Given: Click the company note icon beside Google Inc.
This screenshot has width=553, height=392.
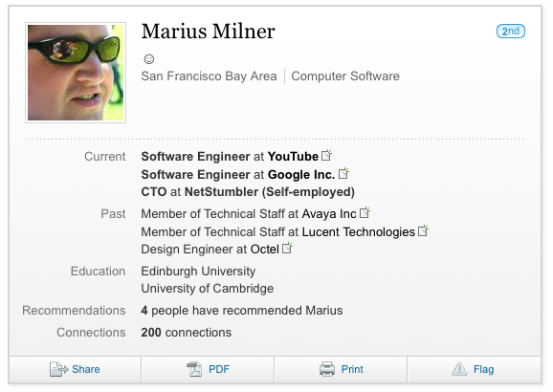Looking at the screenshot, I should [x=343, y=173].
